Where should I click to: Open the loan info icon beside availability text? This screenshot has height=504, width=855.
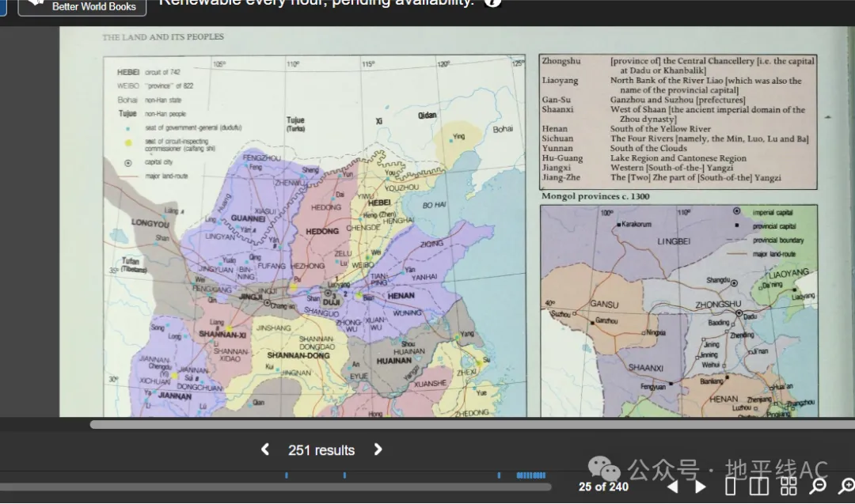[x=492, y=2]
